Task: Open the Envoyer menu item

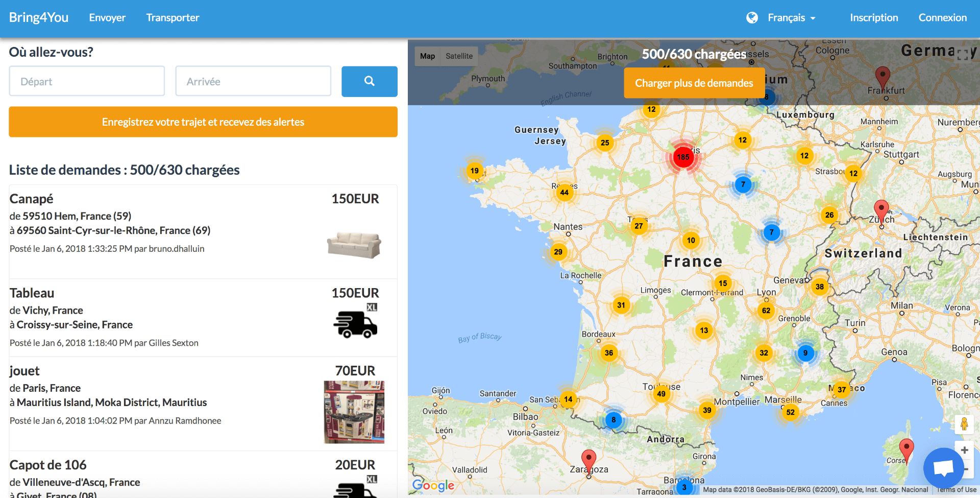Action: (x=107, y=18)
